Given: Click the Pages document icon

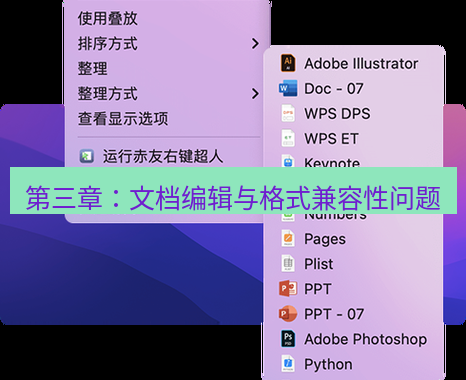Looking at the screenshot, I should pyautogui.click(x=288, y=239).
